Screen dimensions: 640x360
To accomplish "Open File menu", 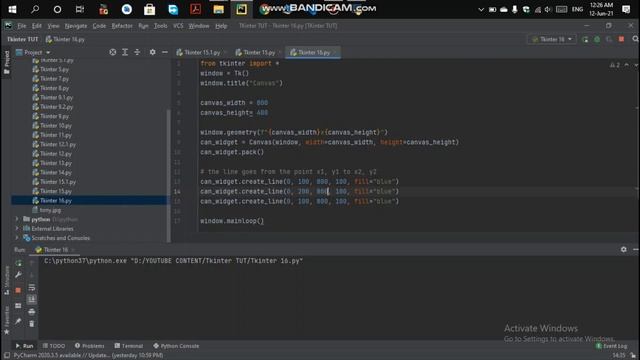I will (x=22, y=26).
